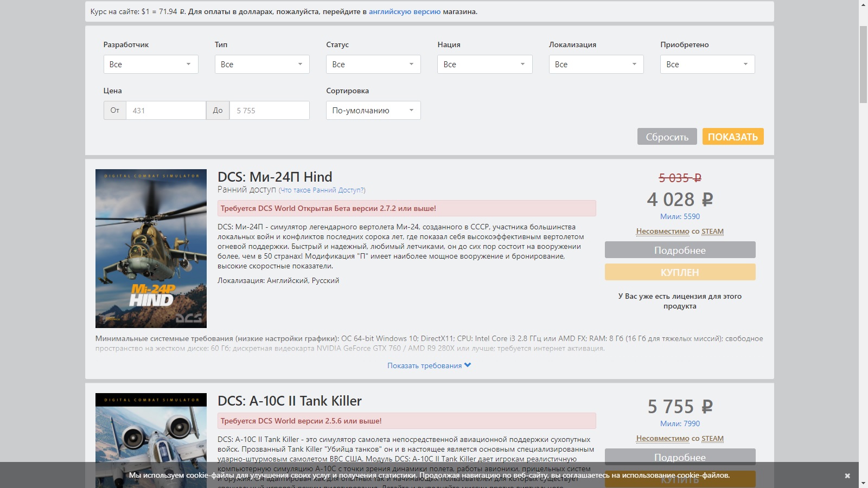Click the Локализация: Английский, Русский text
Viewport: 868px width, 488px height.
coord(278,280)
